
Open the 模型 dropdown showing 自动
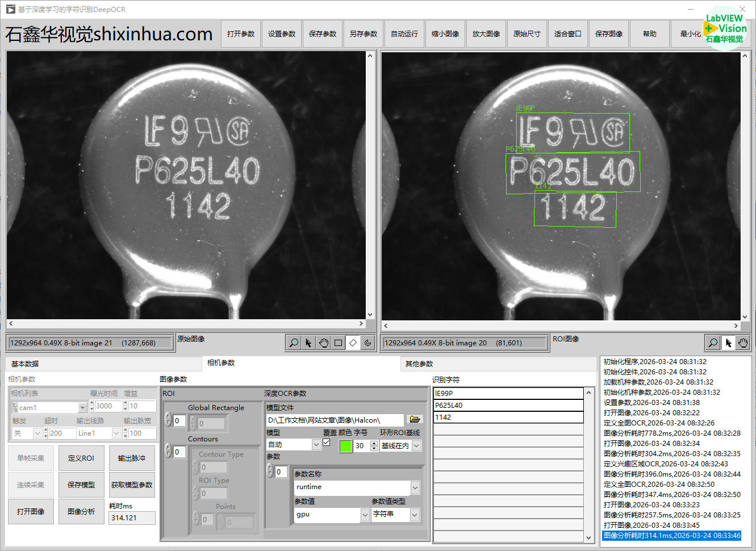point(316,445)
